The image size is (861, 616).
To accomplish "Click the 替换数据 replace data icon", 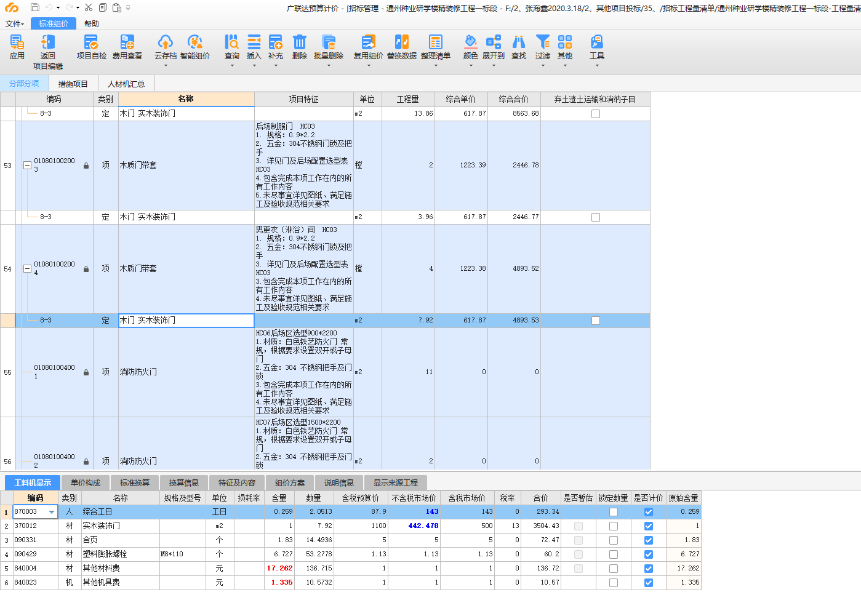I will tap(402, 42).
